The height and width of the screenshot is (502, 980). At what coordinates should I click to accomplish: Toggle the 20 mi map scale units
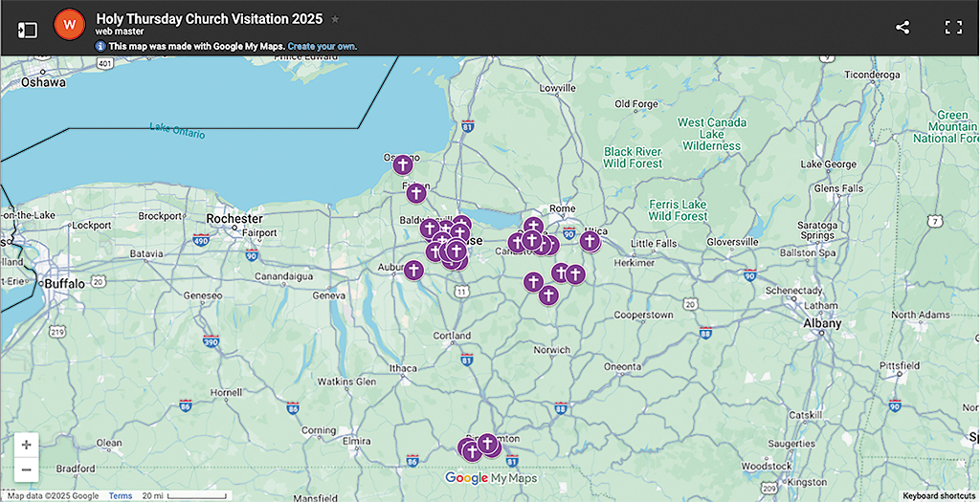tap(184, 495)
